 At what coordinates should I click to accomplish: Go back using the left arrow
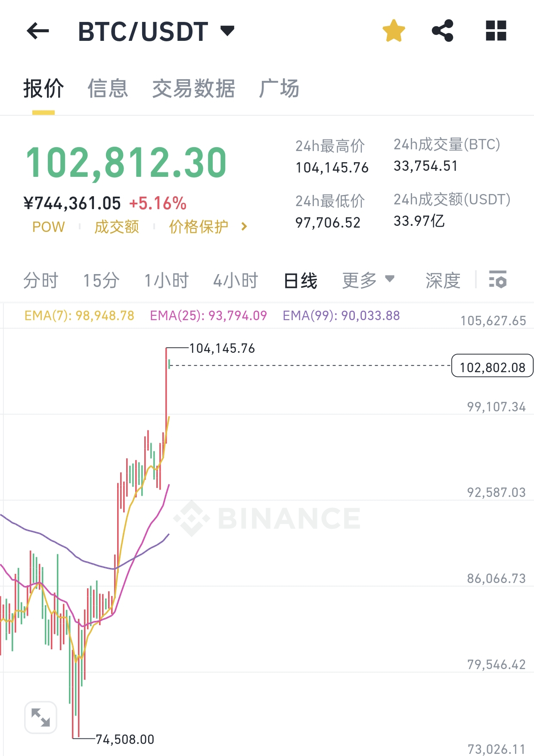coord(38,31)
